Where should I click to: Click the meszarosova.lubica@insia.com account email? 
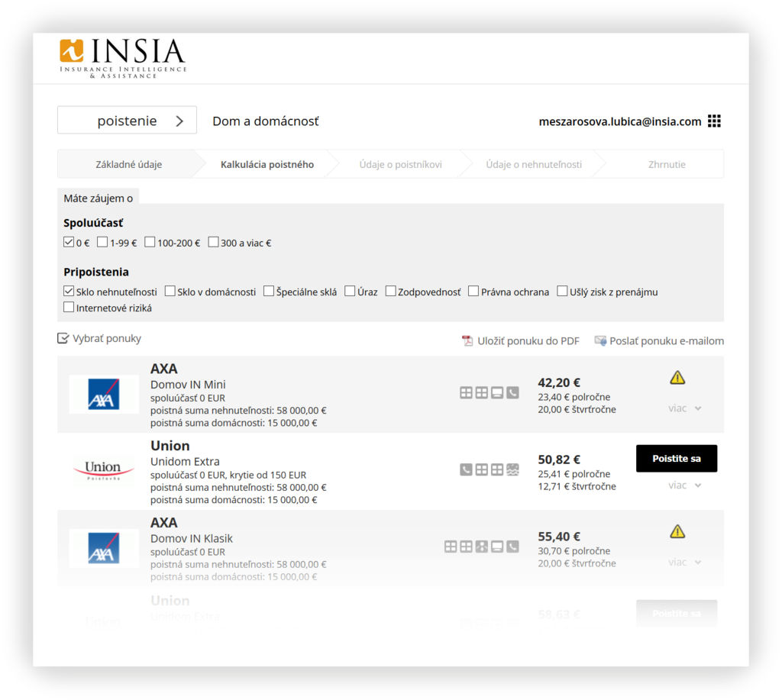coord(620,121)
